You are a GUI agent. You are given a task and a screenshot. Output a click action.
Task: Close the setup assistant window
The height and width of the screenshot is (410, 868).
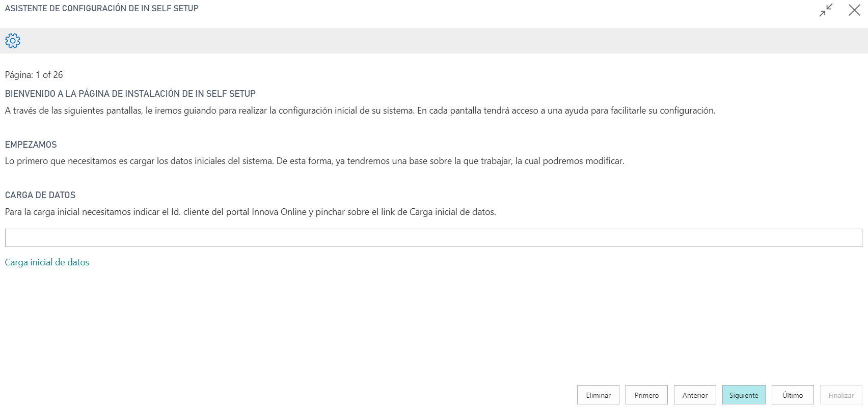pyautogui.click(x=854, y=10)
